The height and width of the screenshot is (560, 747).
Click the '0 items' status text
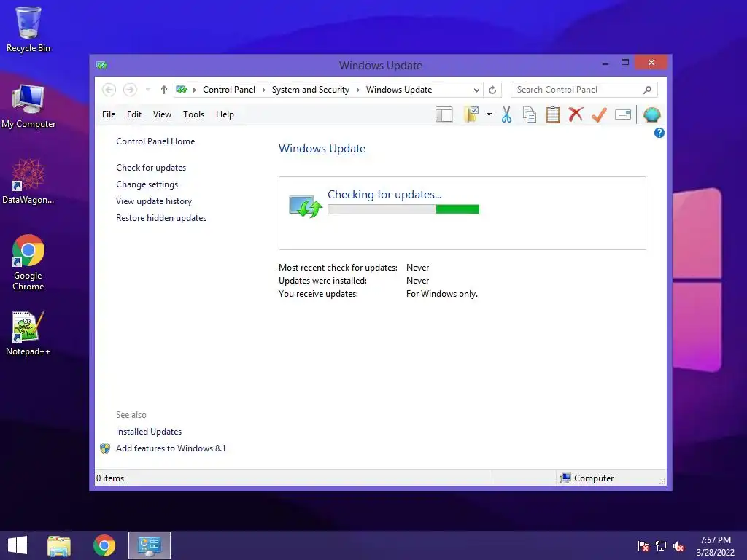coord(110,478)
